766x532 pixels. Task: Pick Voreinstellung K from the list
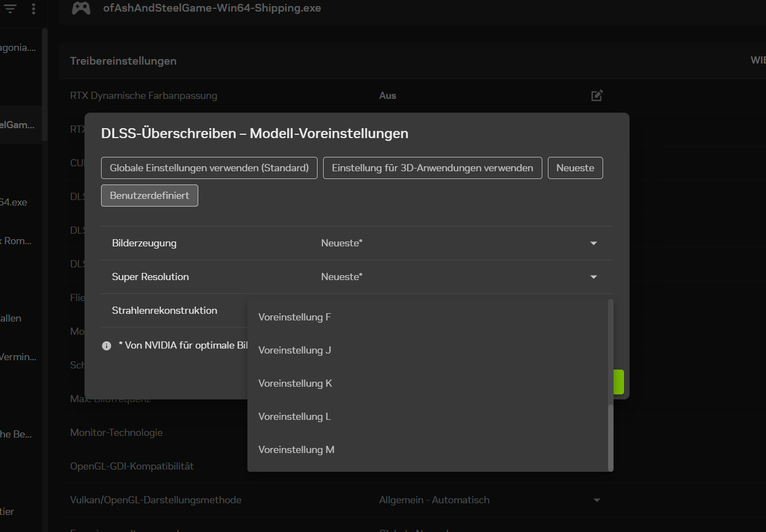coord(427,383)
